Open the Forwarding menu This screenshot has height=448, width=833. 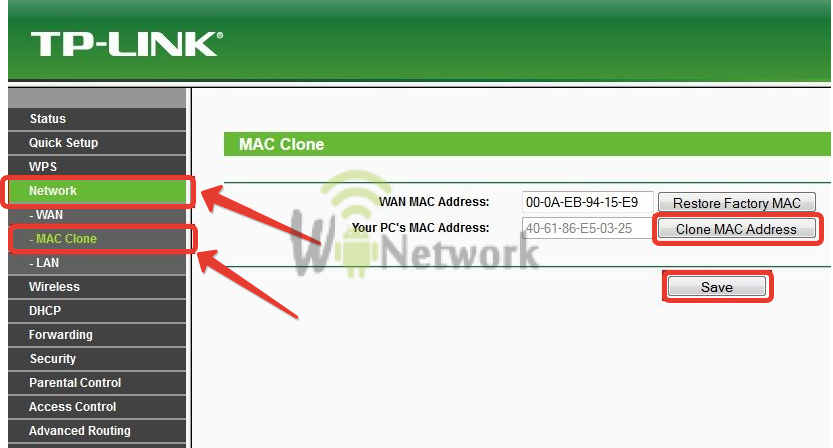[97, 335]
